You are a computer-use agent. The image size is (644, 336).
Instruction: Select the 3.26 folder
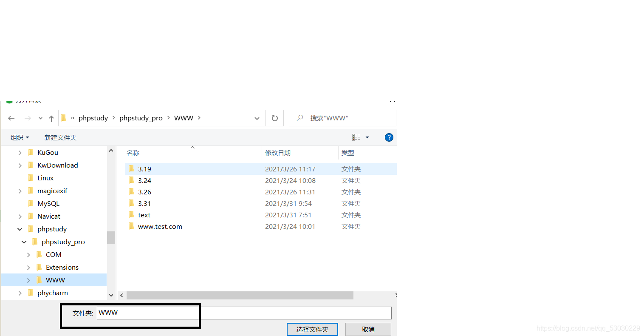tap(144, 192)
